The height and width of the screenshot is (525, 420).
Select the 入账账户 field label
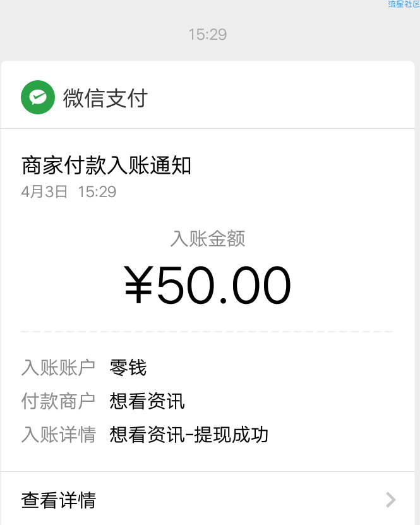pos(58,368)
